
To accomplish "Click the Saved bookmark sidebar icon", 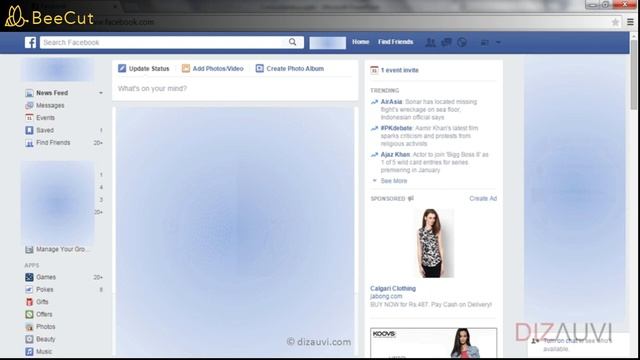I will (x=29, y=130).
